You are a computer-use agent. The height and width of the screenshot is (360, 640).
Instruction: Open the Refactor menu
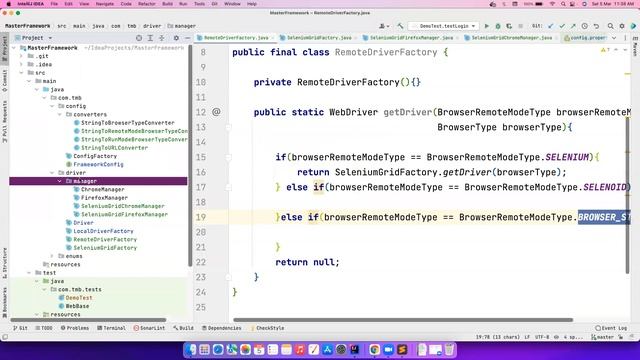(147, 4)
